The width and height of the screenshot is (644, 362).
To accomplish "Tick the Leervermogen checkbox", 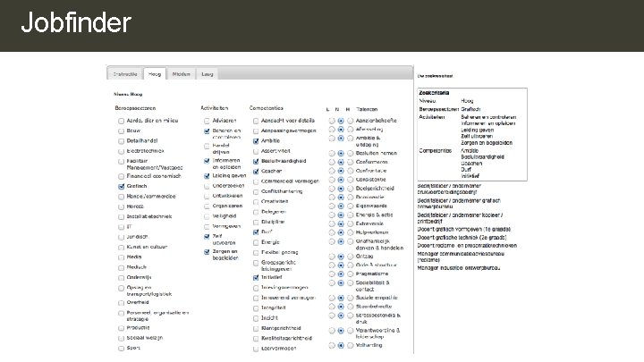I will pyautogui.click(x=256, y=349).
